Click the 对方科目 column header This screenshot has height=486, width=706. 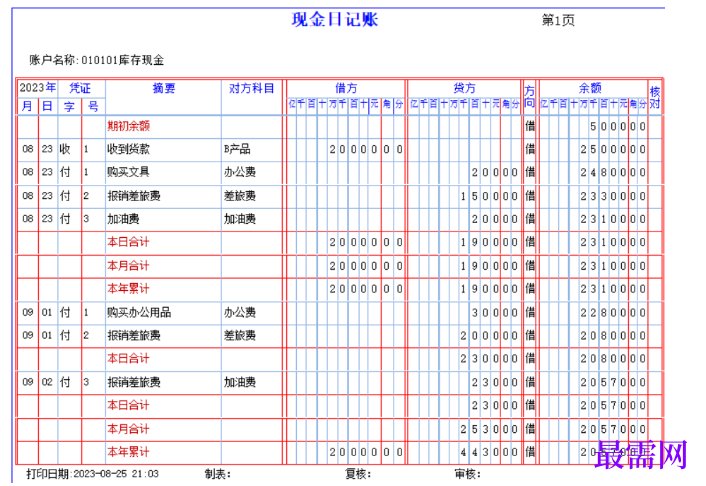point(252,88)
